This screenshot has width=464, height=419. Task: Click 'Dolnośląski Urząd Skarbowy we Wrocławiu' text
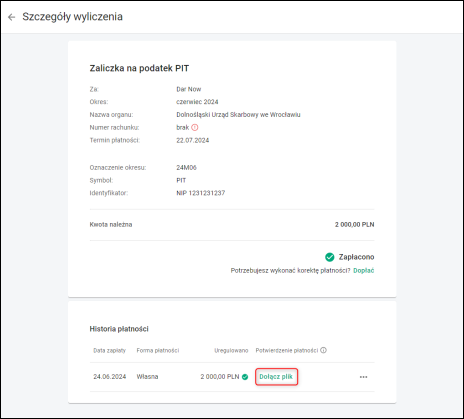pos(238,115)
